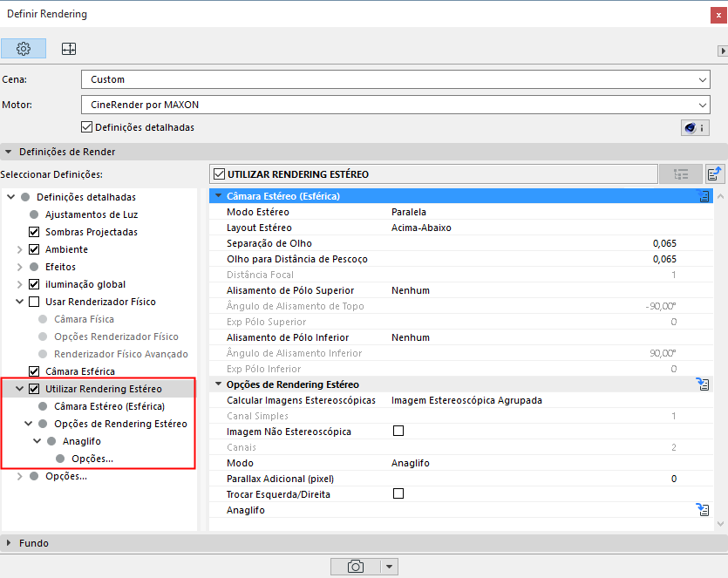Collapse Utilizar Rendering Estéreo tree node
The image size is (728, 578).
click(19, 389)
